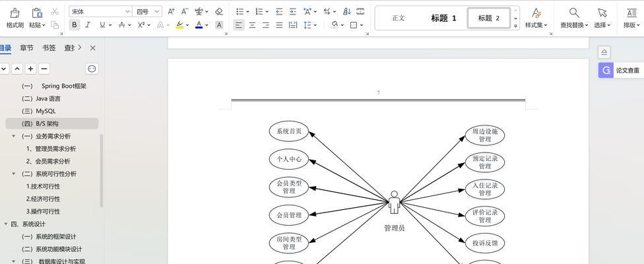Click the bulleted list icon
Image resolution: width=644 pixels, height=264 pixels.
coord(240,11)
